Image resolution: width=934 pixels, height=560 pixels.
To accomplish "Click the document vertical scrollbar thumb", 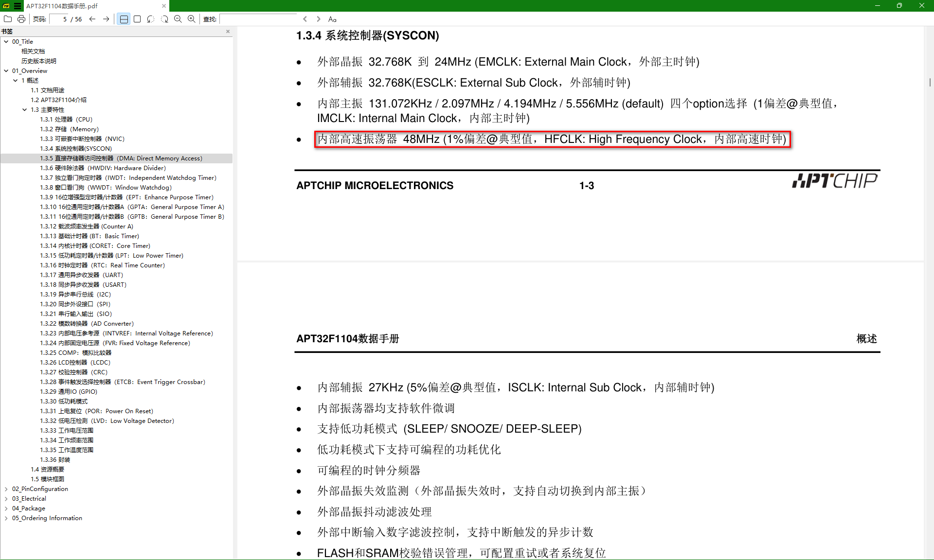I will click(x=930, y=83).
